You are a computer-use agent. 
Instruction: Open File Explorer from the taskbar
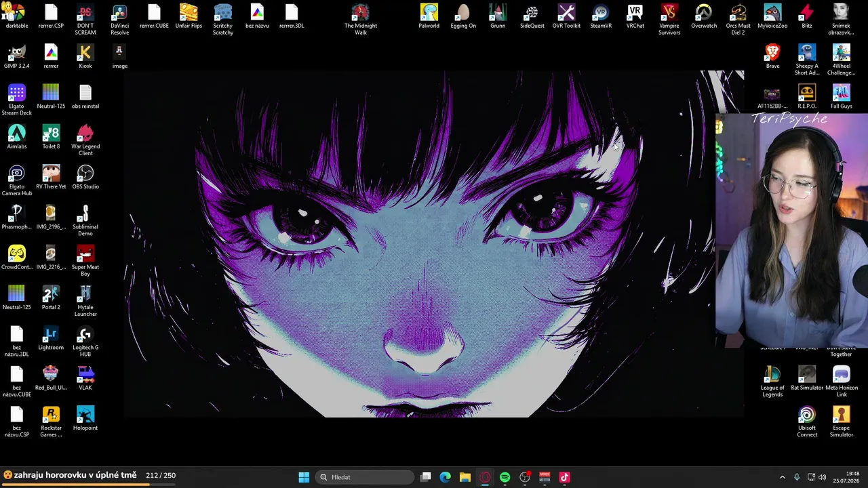[465, 477]
